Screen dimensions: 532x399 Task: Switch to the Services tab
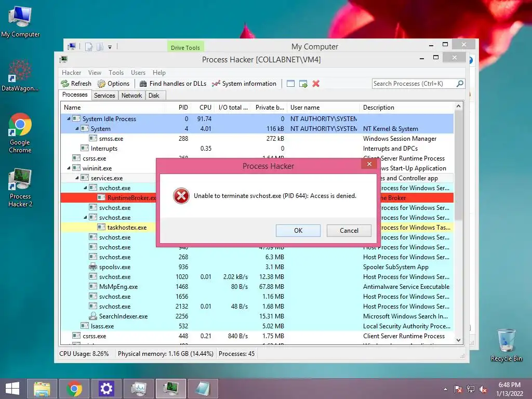point(104,96)
